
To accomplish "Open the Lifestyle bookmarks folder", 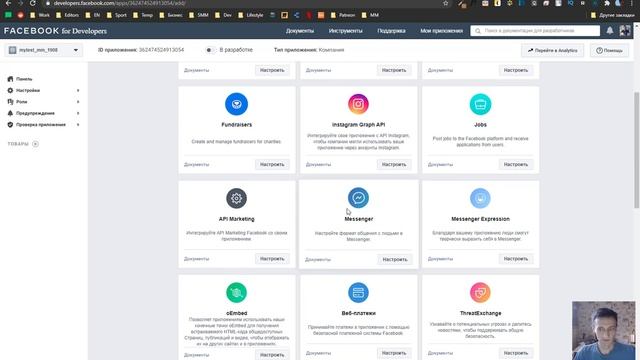I will point(251,15).
